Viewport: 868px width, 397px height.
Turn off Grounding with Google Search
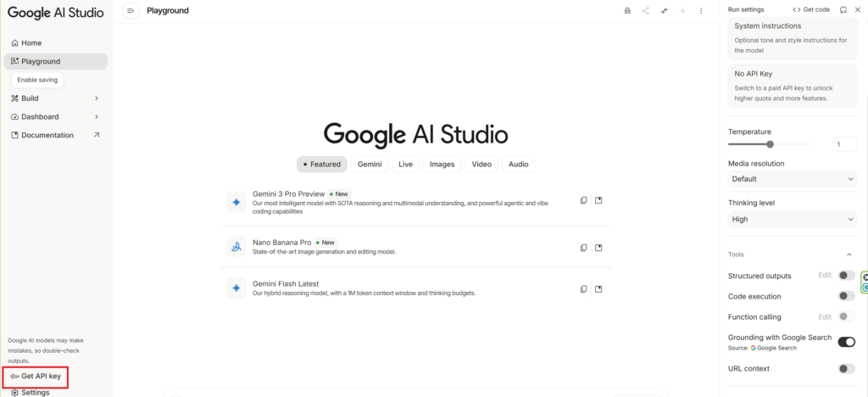846,342
